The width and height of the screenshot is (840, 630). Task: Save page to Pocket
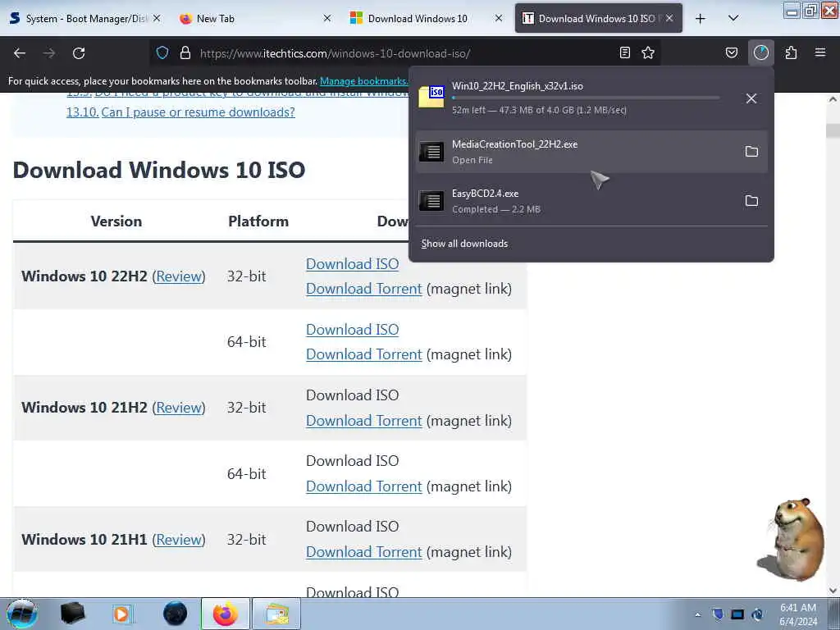(731, 52)
